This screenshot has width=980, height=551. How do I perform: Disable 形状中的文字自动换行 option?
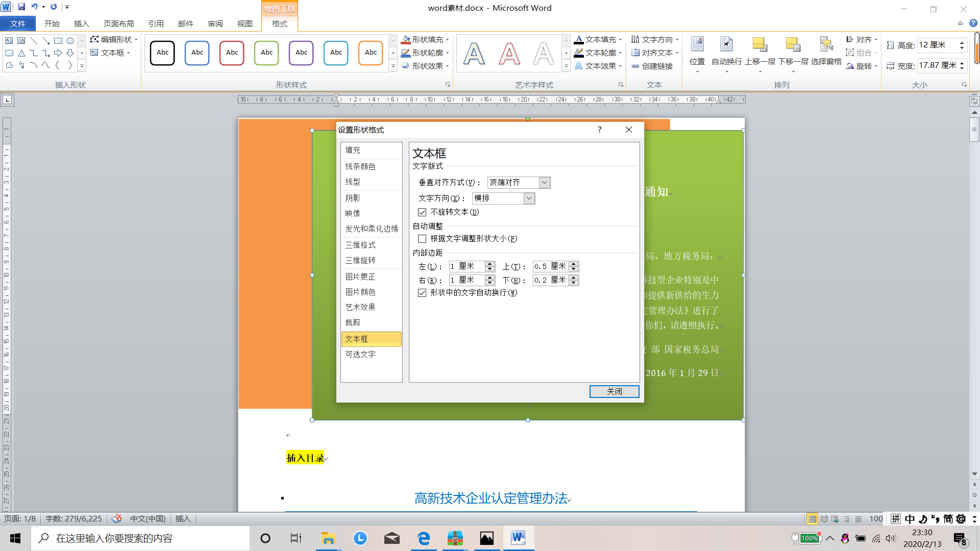coord(422,293)
